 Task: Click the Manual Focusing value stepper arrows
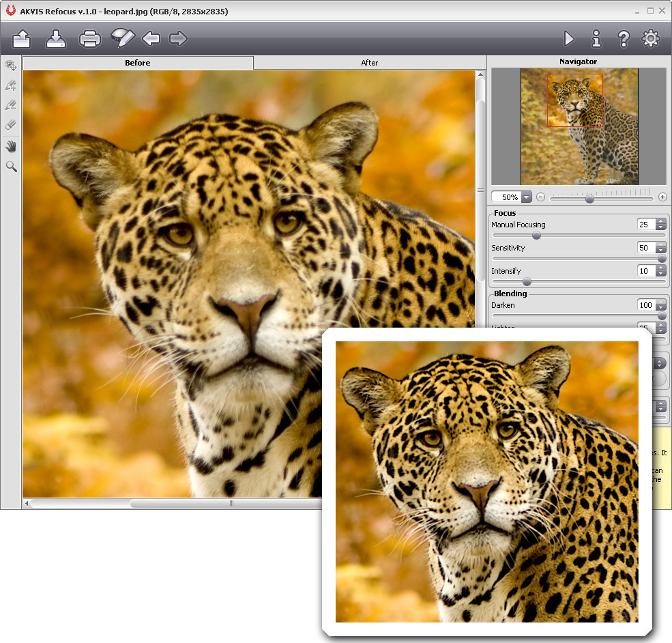[x=660, y=225]
